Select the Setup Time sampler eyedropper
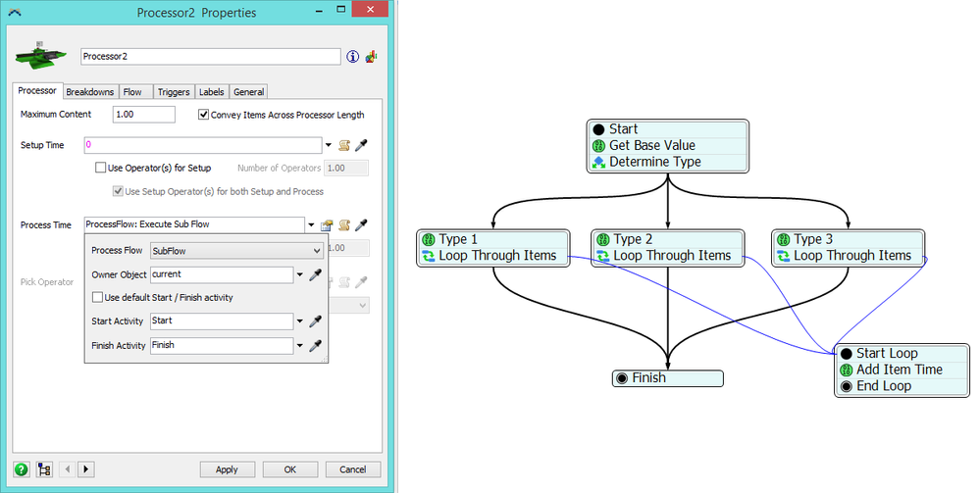The height and width of the screenshot is (493, 980). pyautogui.click(x=361, y=146)
